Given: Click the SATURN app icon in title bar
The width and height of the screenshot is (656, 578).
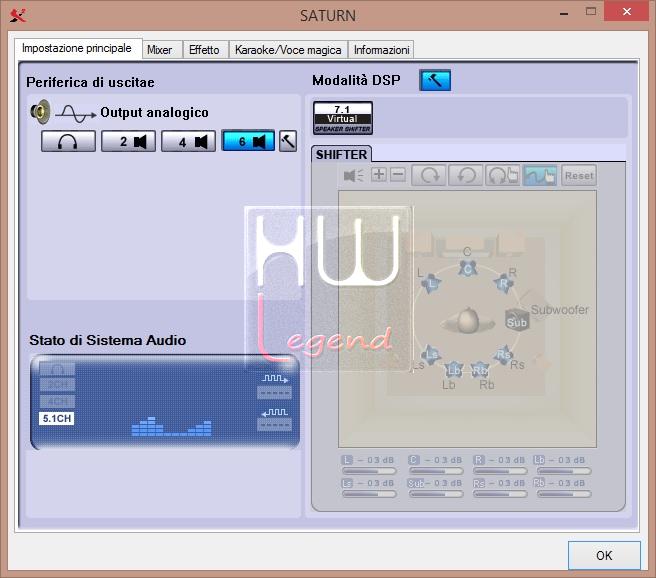Looking at the screenshot, I should tap(18, 15).
